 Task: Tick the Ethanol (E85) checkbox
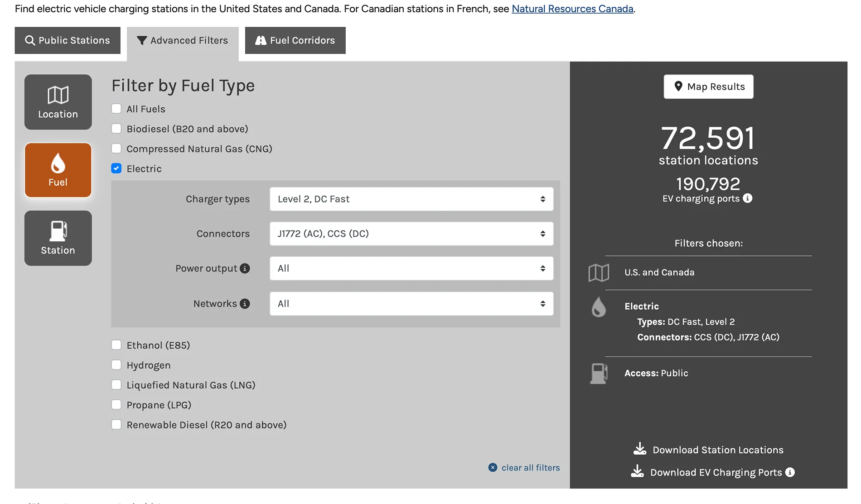pyautogui.click(x=116, y=345)
